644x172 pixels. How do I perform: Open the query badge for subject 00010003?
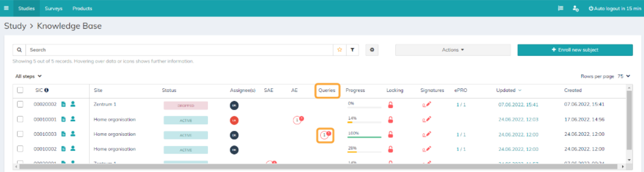[325, 135]
